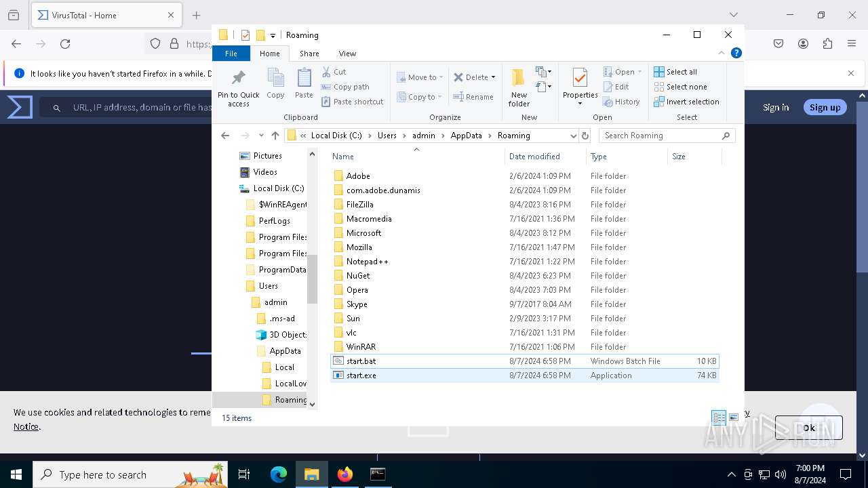Select the start.bat file
This screenshot has height=488, width=868.
click(524, 361)
